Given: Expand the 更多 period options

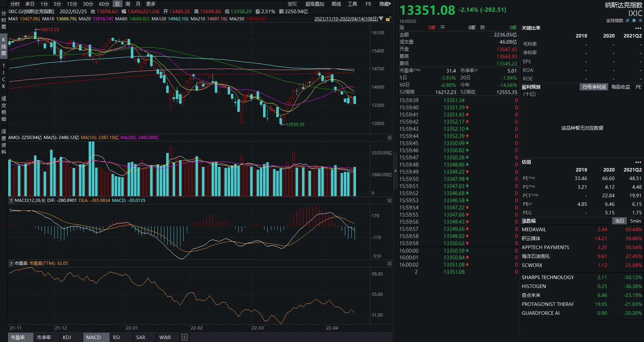Looking at the screenshot, I should [151, 4].
